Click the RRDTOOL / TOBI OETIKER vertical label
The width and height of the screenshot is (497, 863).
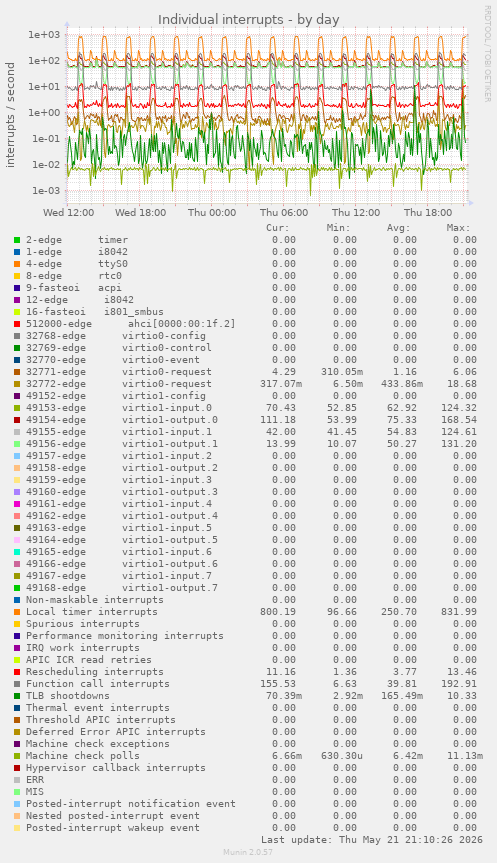tap(487, 53)
